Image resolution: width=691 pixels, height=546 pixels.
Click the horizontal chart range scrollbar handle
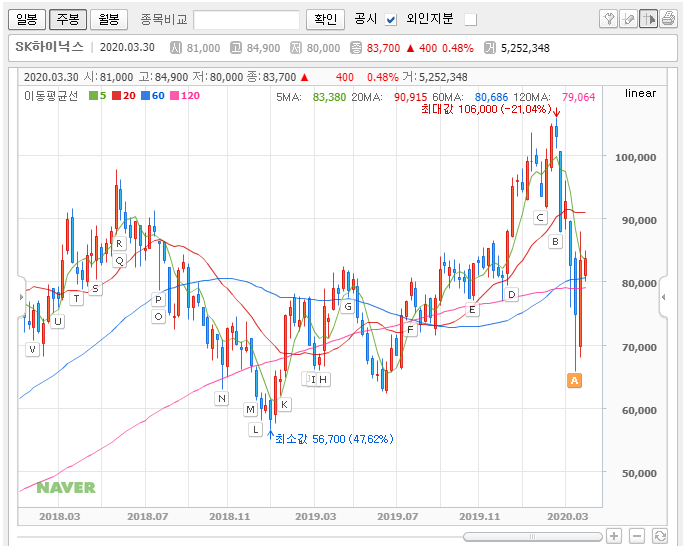pos(532,537)
